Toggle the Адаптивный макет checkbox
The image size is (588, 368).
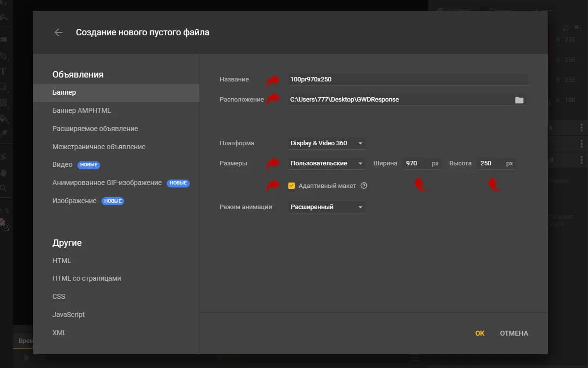pos(291,185)
